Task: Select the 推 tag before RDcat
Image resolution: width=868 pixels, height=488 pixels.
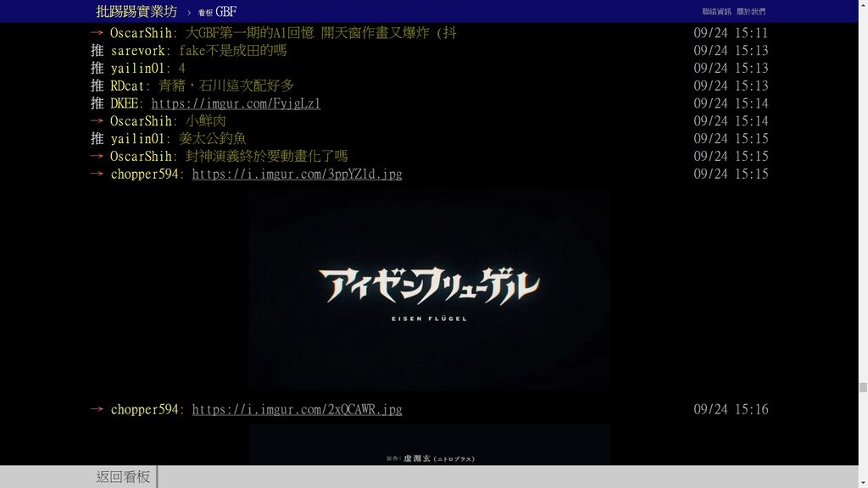Action: tap(97, 86)
